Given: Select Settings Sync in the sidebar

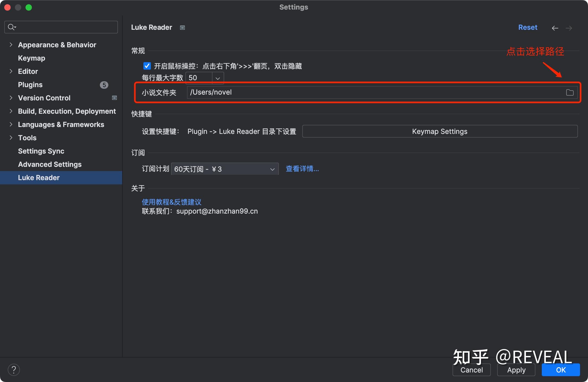Looking at the screenshot, I should [x=41, y=151].
